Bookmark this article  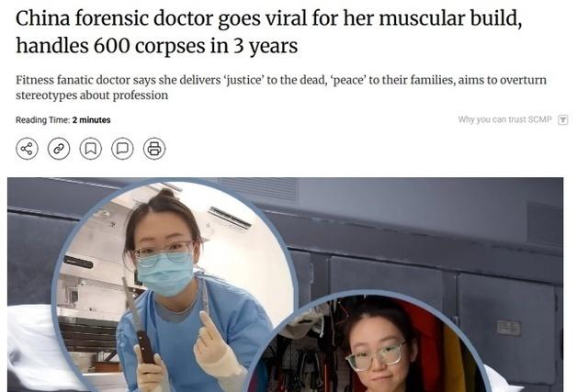[91, 149]
